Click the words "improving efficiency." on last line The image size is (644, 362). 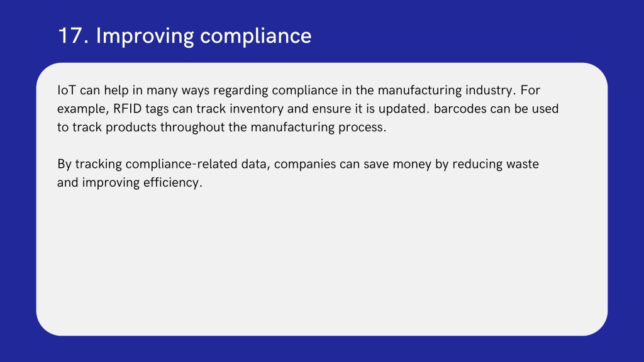tap(142, 183)
